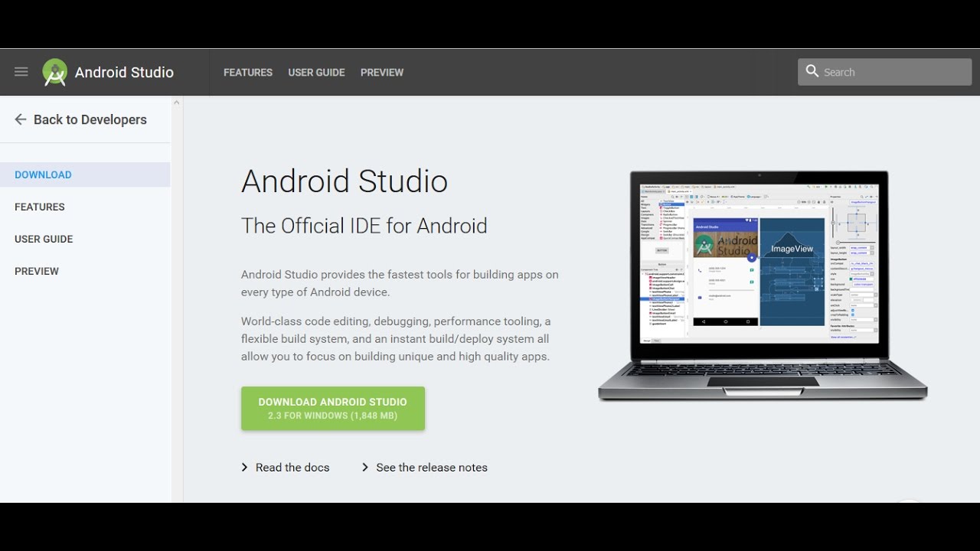This screenshot has height=551, width=980.
Task: Click the chevron before See the release notes
Action: tap(365, 467)
